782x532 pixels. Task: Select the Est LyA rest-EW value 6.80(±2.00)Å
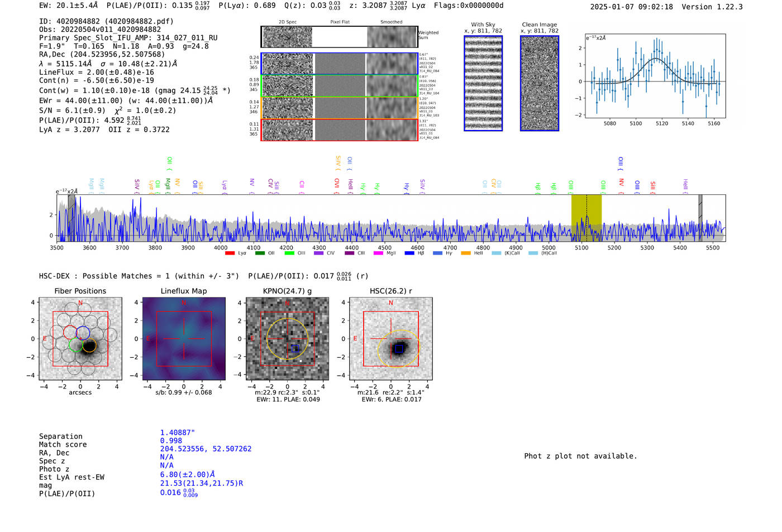(188, 475)
